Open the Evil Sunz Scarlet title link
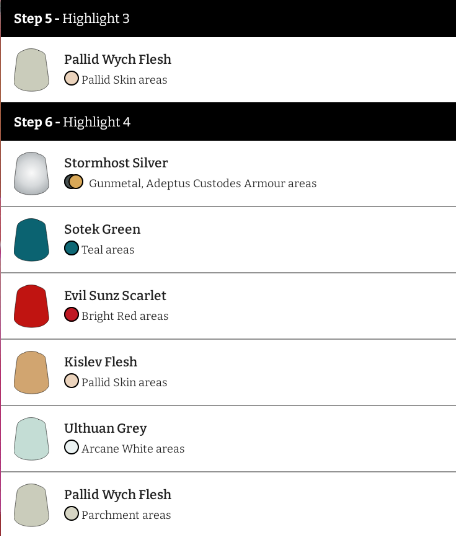 [x=115, y=296]
